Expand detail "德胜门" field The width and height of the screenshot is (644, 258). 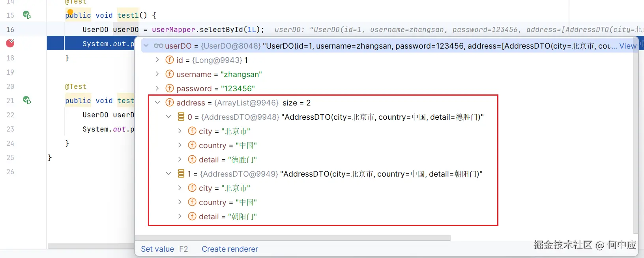click(180, 160)
